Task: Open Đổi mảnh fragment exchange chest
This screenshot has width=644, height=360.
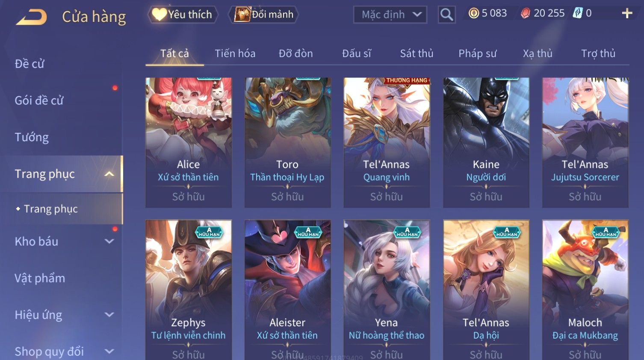Action: [x=242, y=15]
